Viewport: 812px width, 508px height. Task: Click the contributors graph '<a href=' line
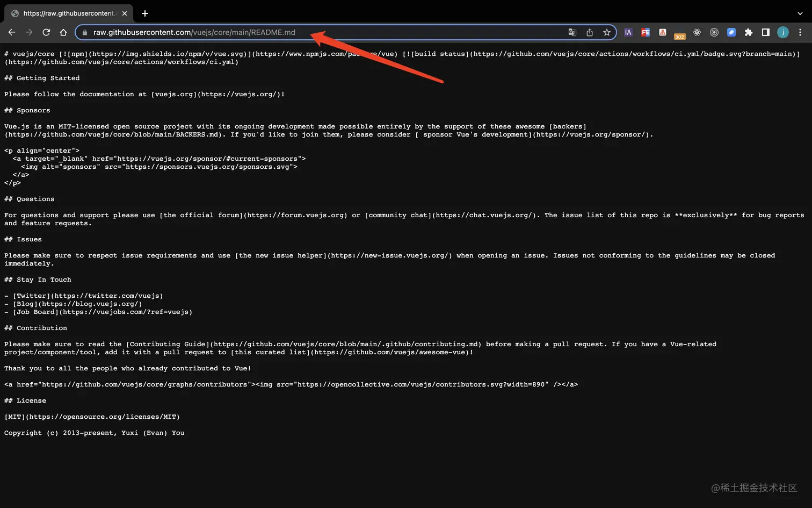point(291,384)
